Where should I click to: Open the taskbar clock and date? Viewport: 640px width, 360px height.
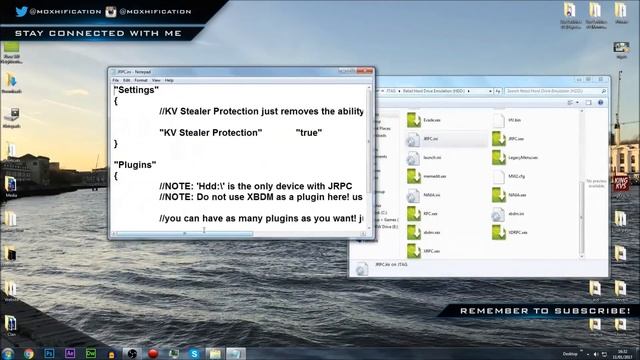point(622,354)
